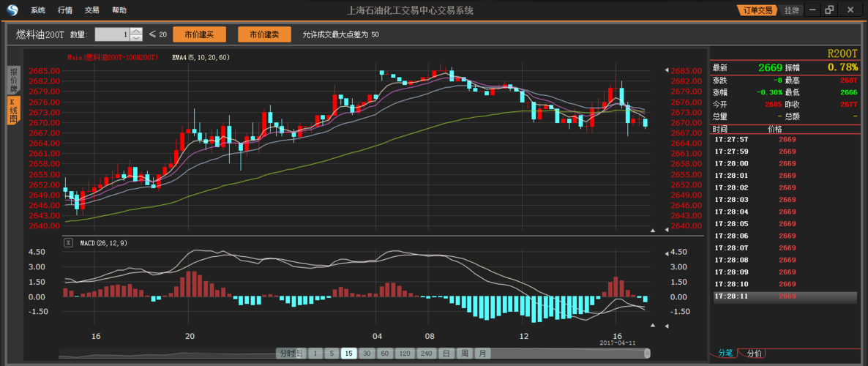868x366 pixels.
Task: Click the 振幅 value 0.78%
Action: coord(842,67)
